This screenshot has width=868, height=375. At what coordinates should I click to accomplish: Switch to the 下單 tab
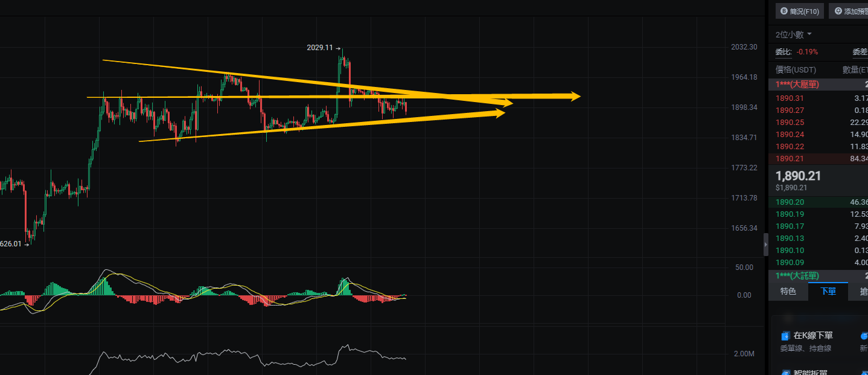(x=828, y=291)
